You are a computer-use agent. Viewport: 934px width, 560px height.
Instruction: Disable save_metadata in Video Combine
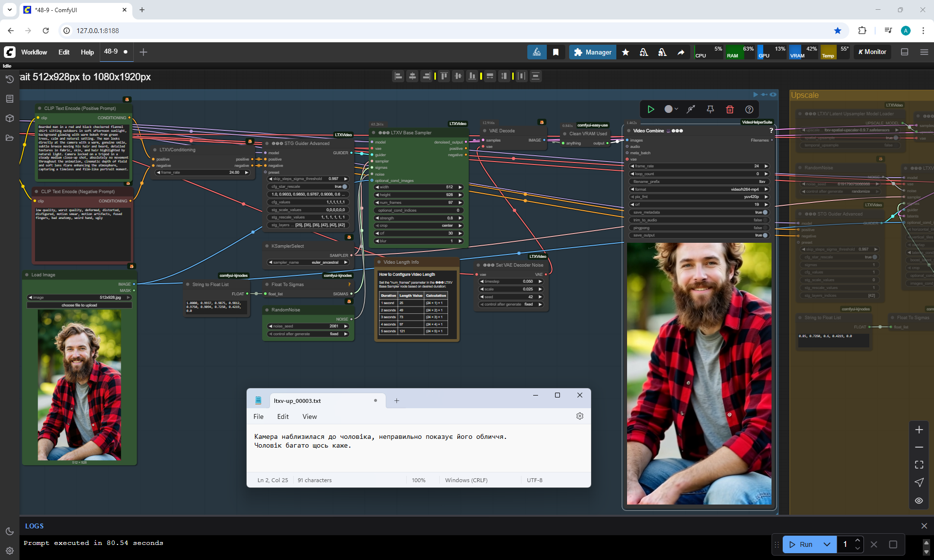[x=765, y=212]
